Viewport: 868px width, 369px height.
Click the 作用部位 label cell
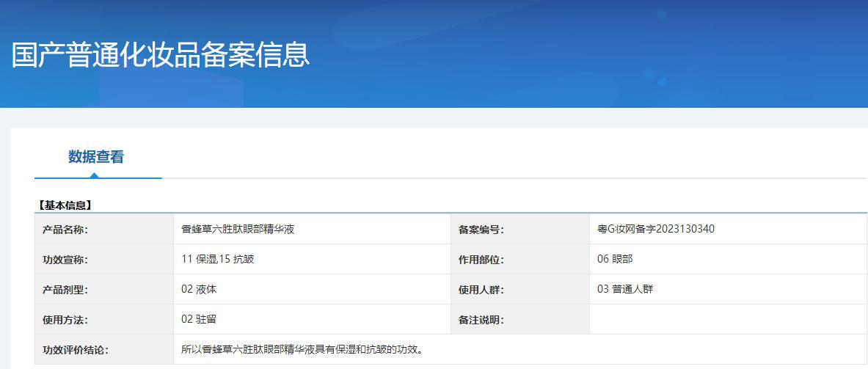point(520,260)
